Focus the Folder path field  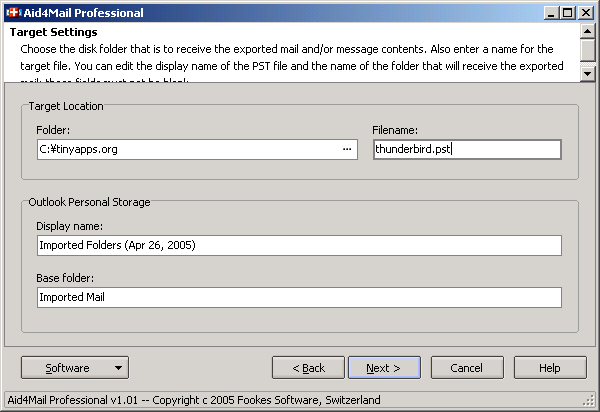coord(185,149)
